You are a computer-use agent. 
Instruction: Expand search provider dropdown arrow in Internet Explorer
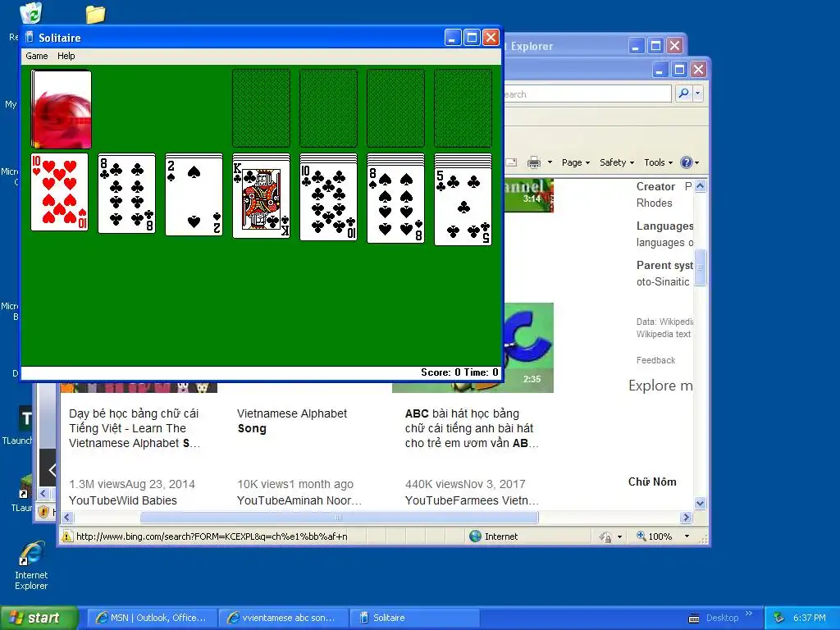click(697, 94)
